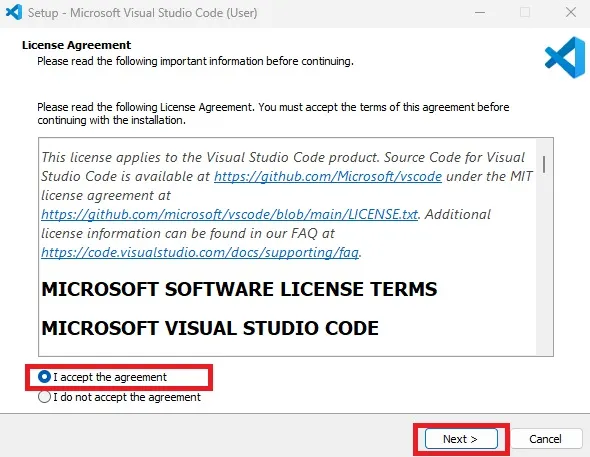Open the LICENSE.txt GitHub link

230,214
